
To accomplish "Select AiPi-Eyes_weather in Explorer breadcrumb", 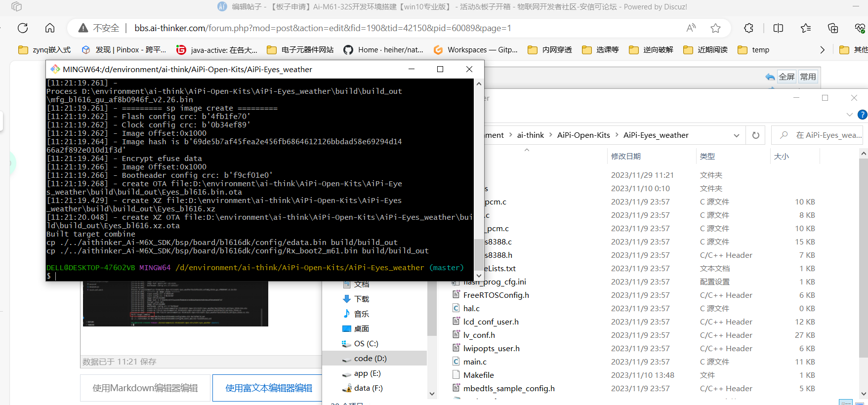I will point(656,135).
